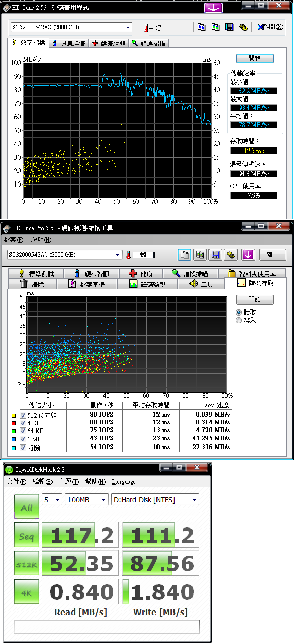
Task: Toggle the 1 MB transfer size checkbox
Action: click(x=22, y=438)
